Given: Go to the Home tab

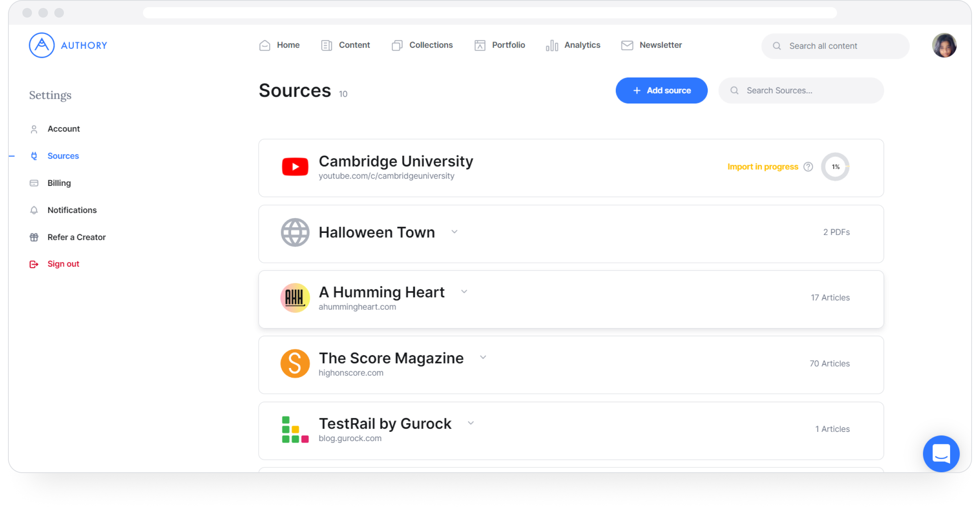Looking at the screenshot, I should [279, 45].
